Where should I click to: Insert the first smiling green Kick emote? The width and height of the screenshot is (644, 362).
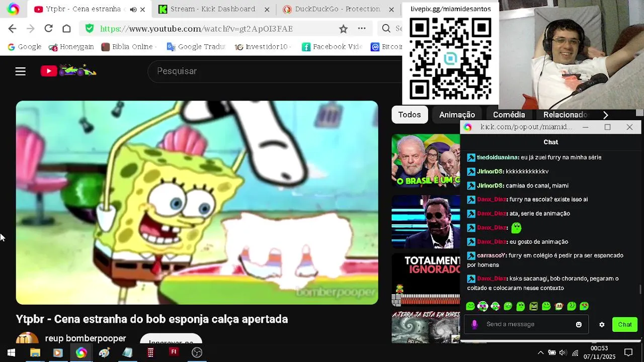(470, 306)
